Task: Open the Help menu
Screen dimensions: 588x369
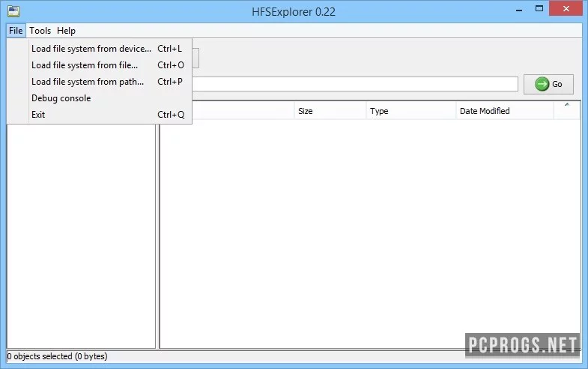Action: pyautogui.click(x=66, y=31)
